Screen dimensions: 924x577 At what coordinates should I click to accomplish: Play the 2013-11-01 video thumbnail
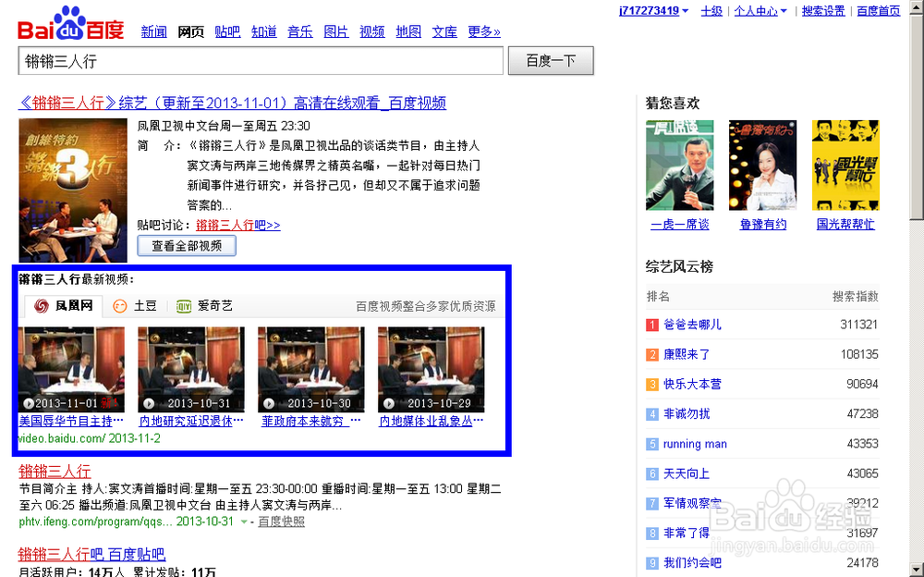71,369
